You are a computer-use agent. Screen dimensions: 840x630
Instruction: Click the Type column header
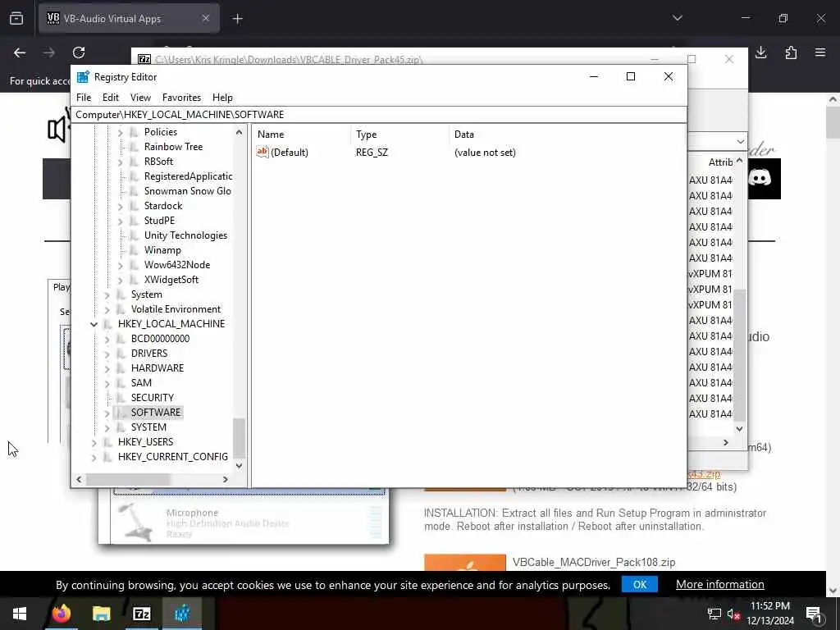(400, 135)
